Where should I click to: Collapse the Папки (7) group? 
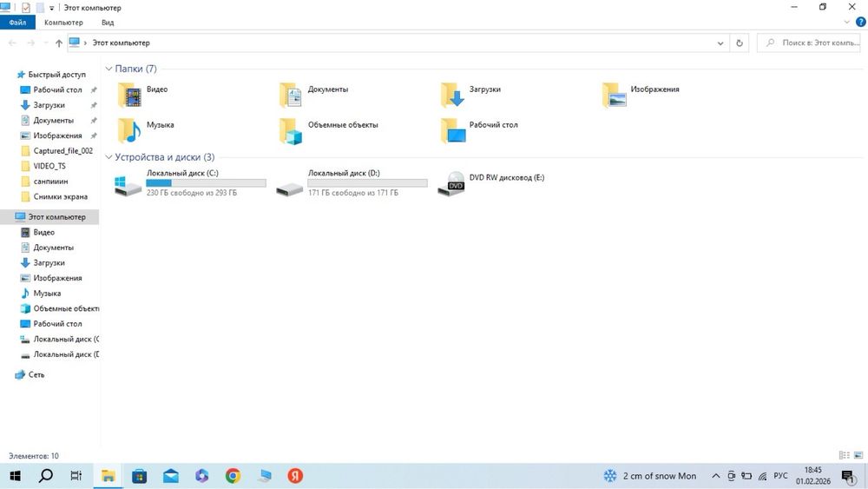coord(108,69)
